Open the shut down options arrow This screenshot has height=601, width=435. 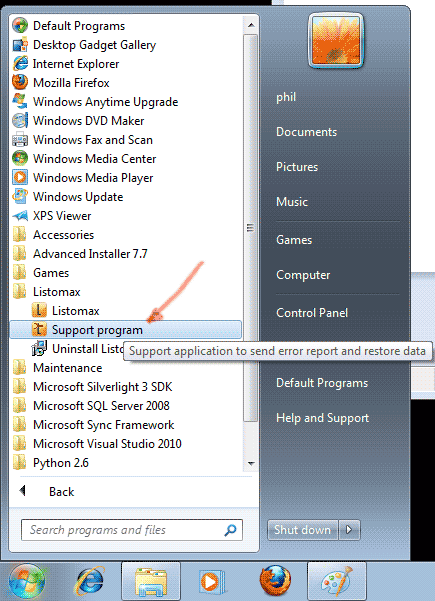349,530
